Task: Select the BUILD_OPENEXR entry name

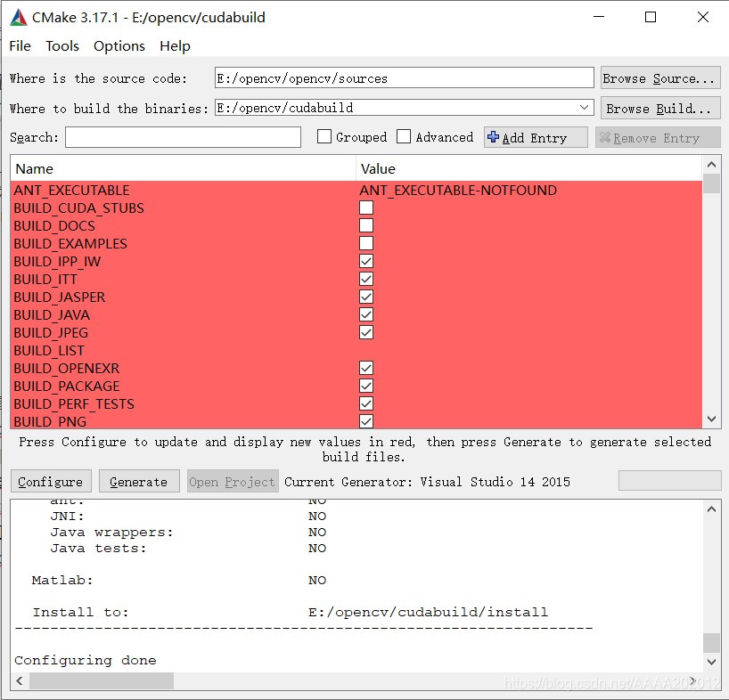Action: [x=67, y=368]
